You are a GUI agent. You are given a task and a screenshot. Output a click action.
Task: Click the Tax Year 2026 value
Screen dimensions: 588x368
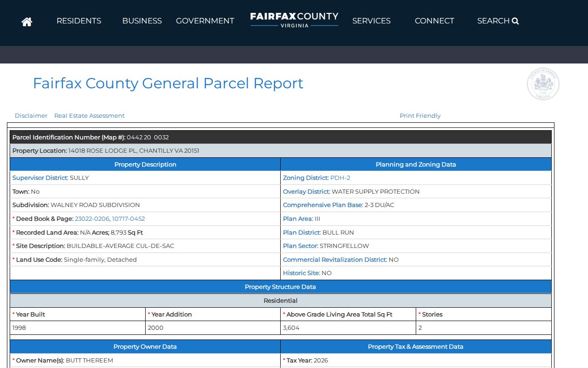click(321, 361)
